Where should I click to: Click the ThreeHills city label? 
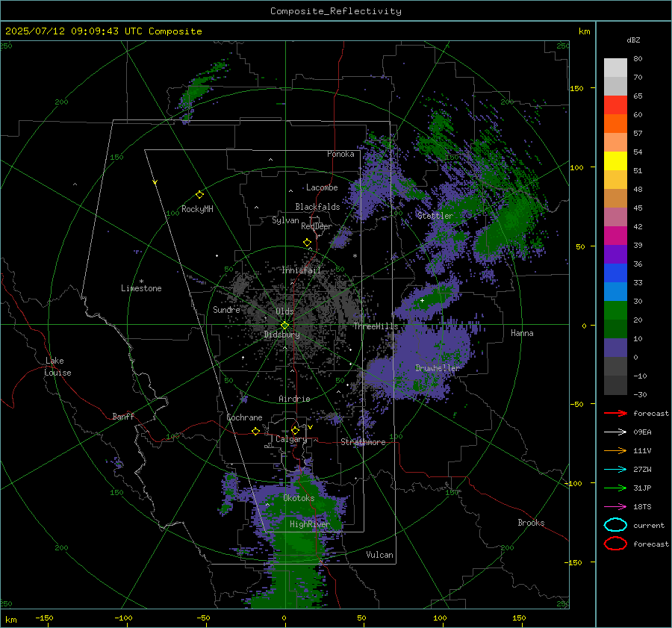(376, 326)
